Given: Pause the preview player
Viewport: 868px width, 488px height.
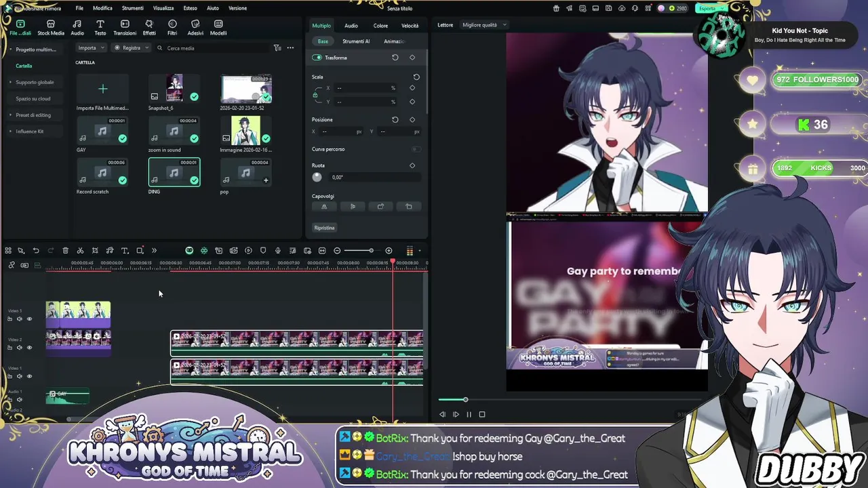Looking at the screenshot, I should tap(469, 414).
